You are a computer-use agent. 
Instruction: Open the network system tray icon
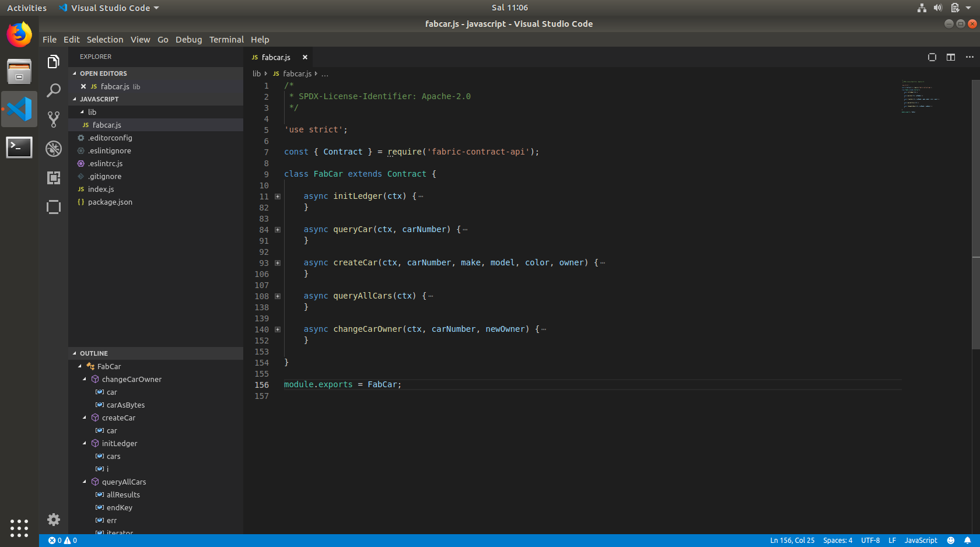click(922, 8)
